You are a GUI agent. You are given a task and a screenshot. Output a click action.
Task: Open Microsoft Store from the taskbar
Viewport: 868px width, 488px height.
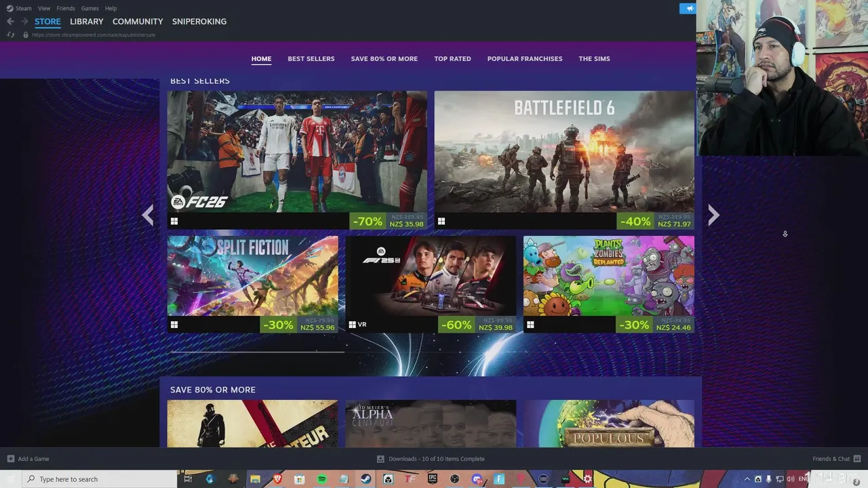(299, 479)
